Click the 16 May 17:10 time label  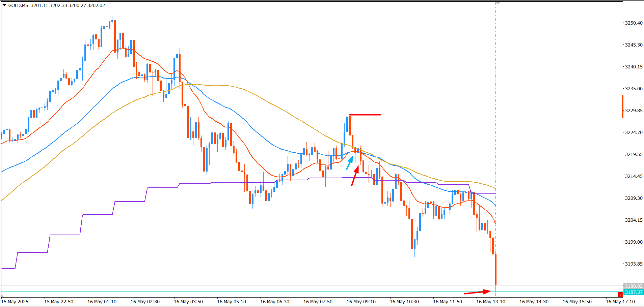point(620,302)
